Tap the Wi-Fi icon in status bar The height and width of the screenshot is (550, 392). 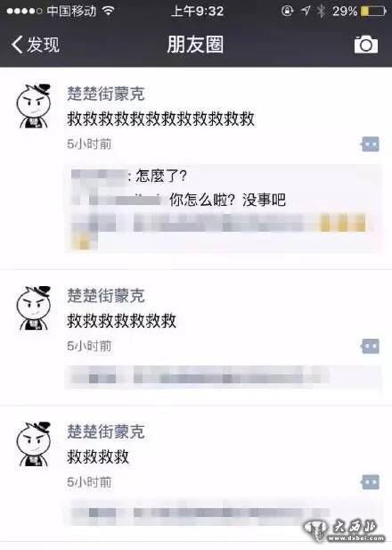pyautogui.click(x=109, y=11)
